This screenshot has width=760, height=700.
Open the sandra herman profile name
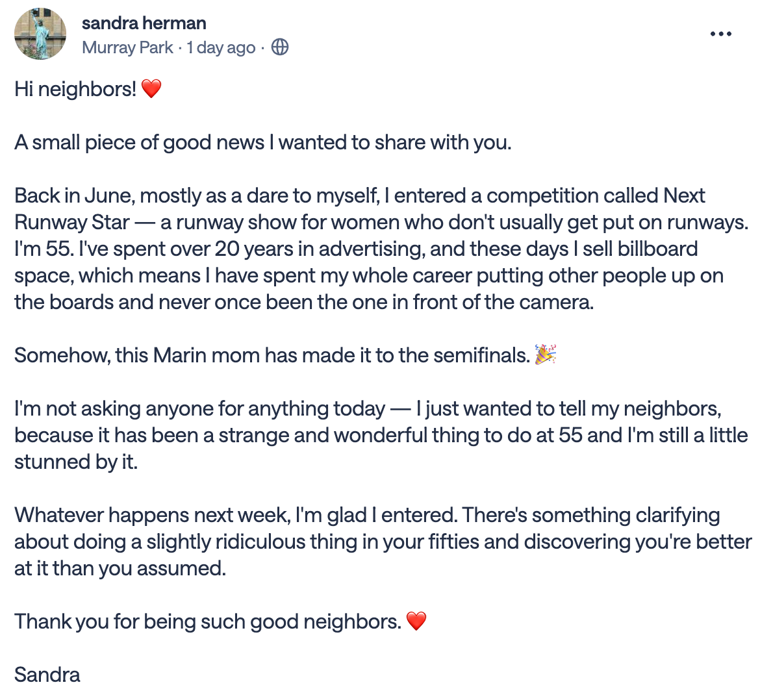(144, 23)
